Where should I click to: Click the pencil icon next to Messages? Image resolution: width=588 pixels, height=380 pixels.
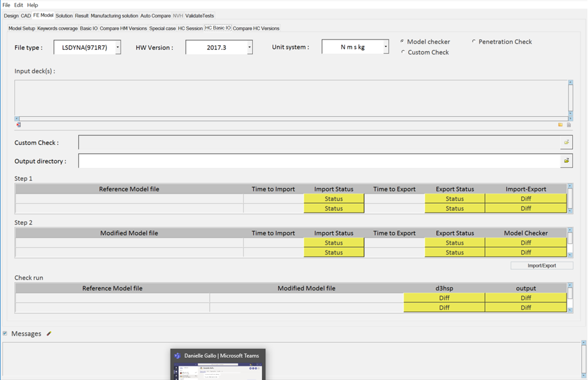click(x=49, y=334)
